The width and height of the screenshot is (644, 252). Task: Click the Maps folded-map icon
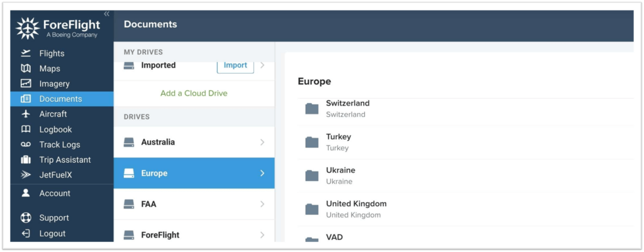(25, 68)
